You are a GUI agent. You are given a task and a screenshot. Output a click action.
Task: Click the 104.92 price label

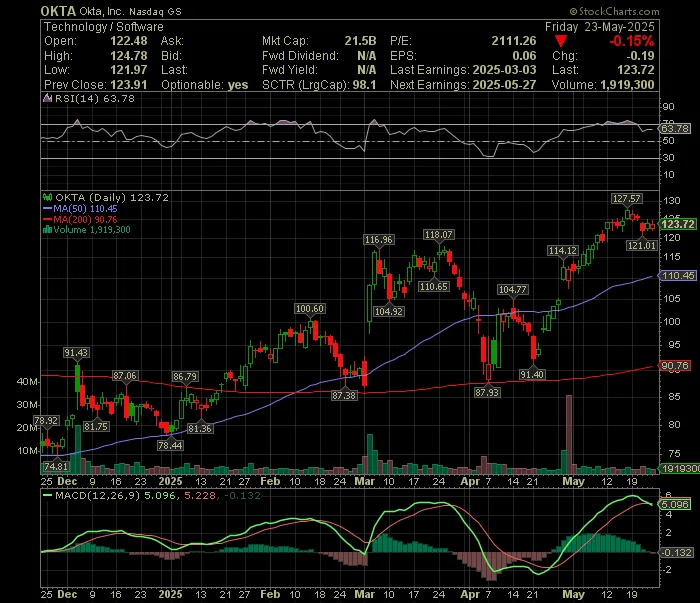389,312
